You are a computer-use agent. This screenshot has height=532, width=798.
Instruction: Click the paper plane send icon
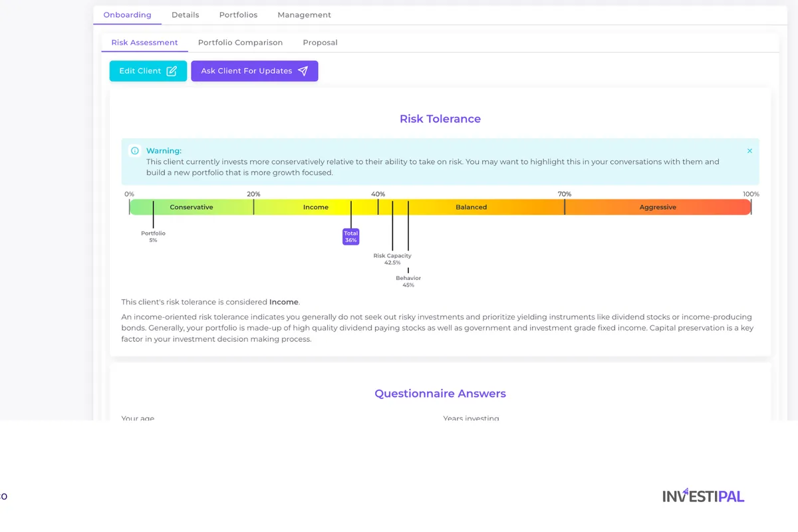(x=303, y=71)
